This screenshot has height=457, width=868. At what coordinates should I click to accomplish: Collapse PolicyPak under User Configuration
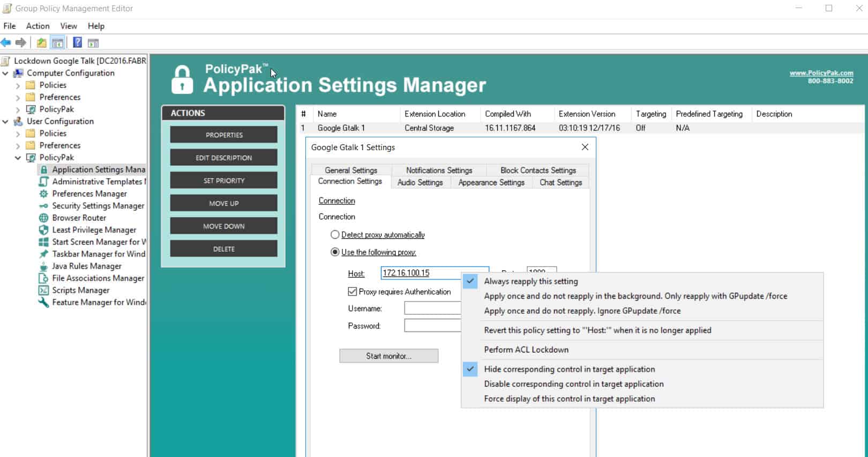click(x=18, y=158)
